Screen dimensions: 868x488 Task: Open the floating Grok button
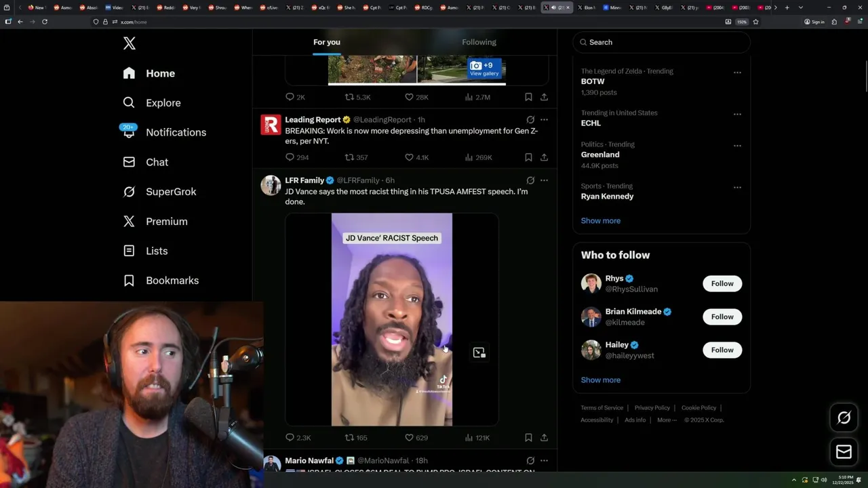coord(844,418)
